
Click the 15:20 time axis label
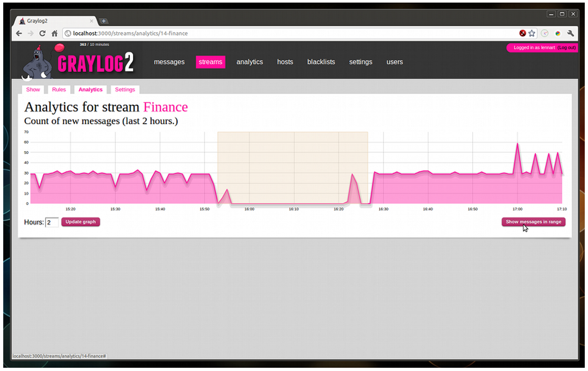(70, 209)
